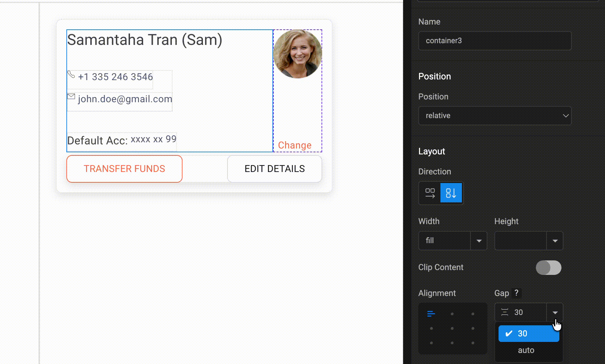Open the Width dropdown showing fill

[x=453, y=241]
